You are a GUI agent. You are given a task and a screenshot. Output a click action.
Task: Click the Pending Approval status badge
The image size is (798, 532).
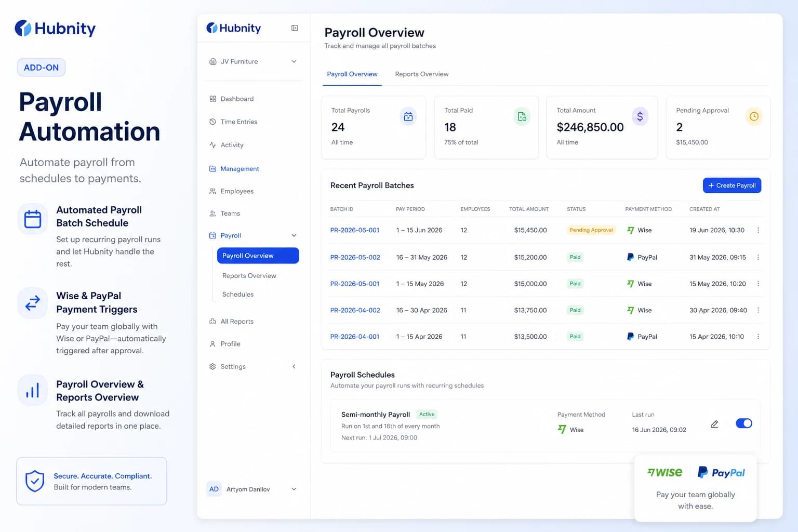click(591, 230)
